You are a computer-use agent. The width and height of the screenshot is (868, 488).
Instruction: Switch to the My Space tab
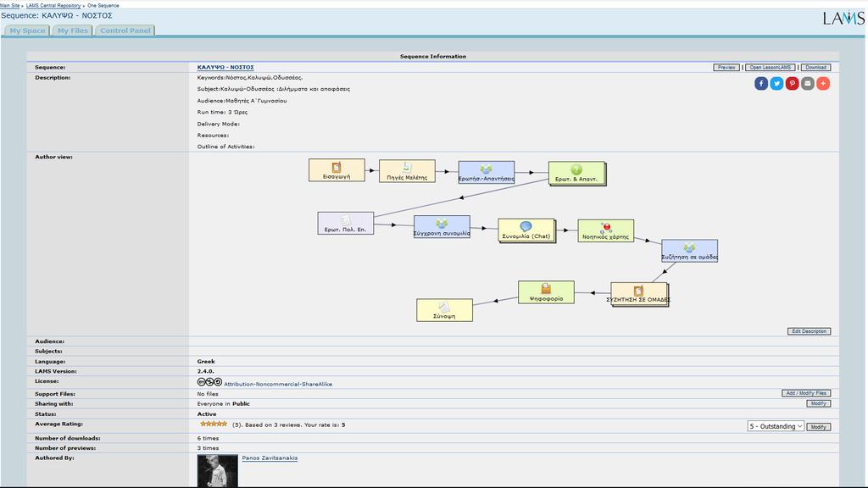[27, 30]
